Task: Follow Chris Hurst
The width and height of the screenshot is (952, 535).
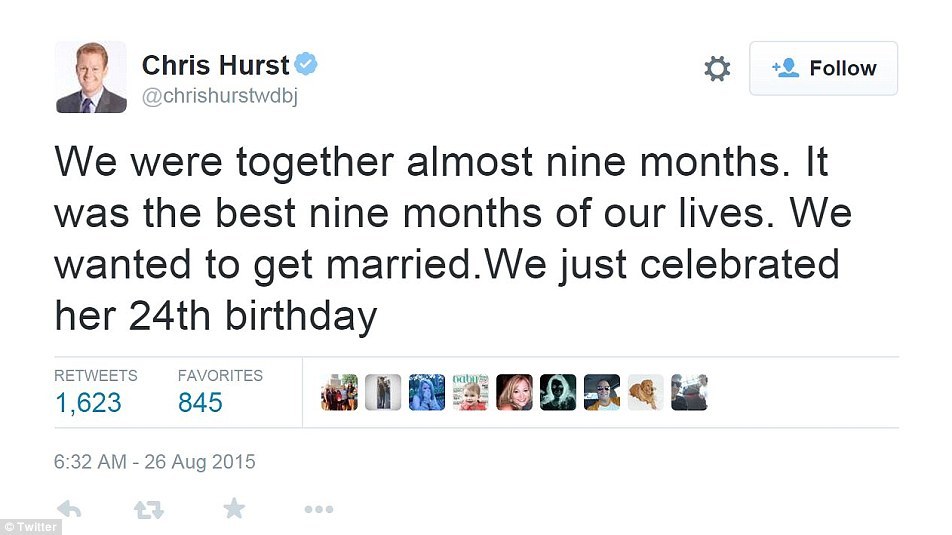Action: [x=823, y=69]
